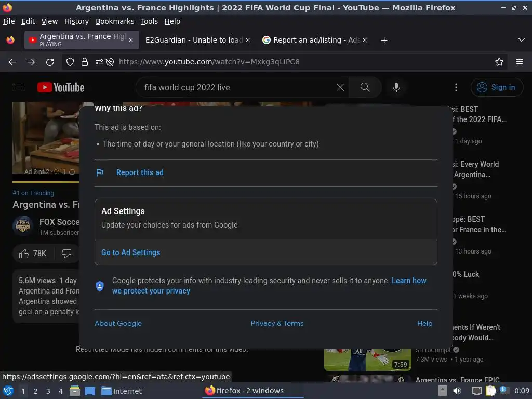Switch to the E2Guardian tab
Viewport: 532px width, 399px height.
tap(198, 40)
